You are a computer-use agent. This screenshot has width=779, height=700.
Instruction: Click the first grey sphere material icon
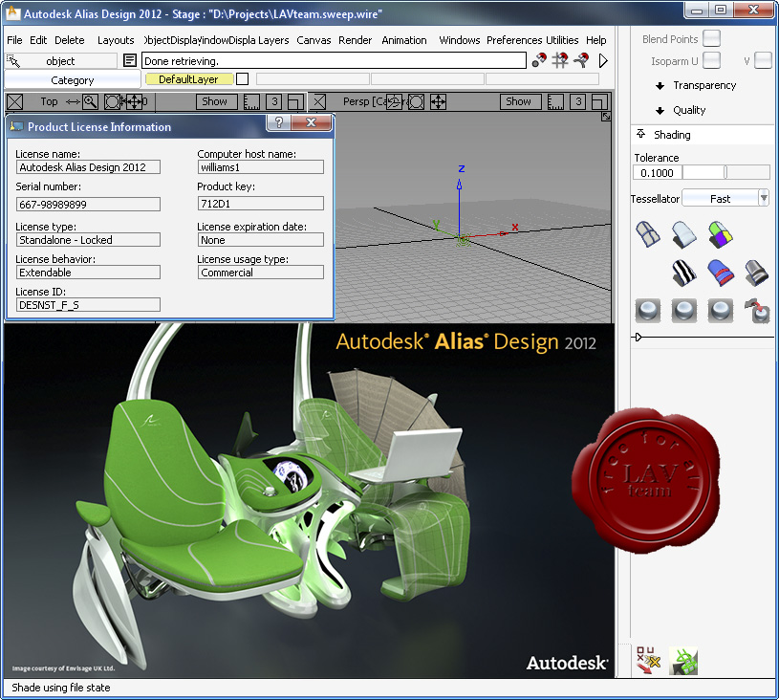click(648, 311)
